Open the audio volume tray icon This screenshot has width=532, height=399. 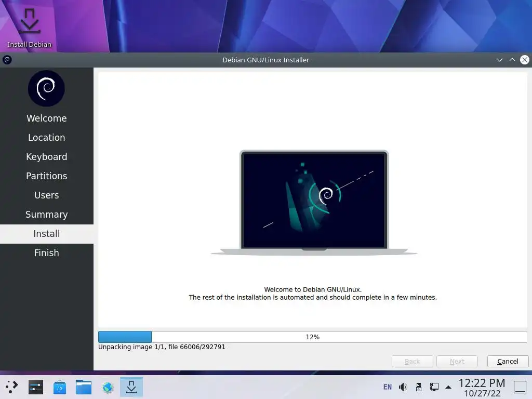[403, 387]
